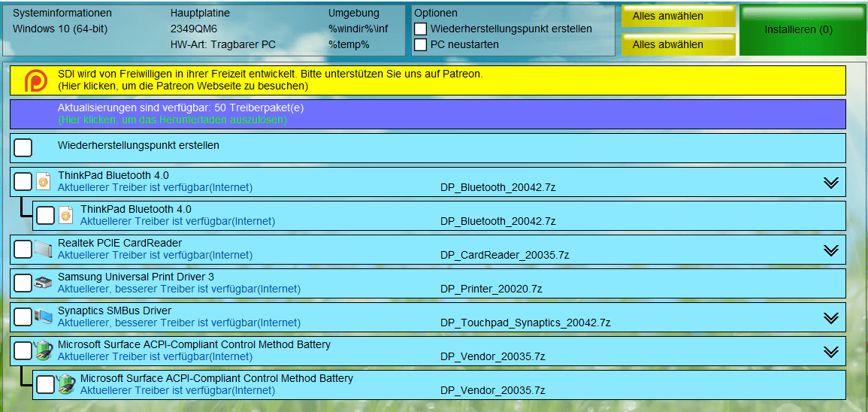Viewport: 868px width, 412px height.
Task: Select checkbox of indented ThinkPad Bluetooth 4.0 row
Action: click(45, 216)
